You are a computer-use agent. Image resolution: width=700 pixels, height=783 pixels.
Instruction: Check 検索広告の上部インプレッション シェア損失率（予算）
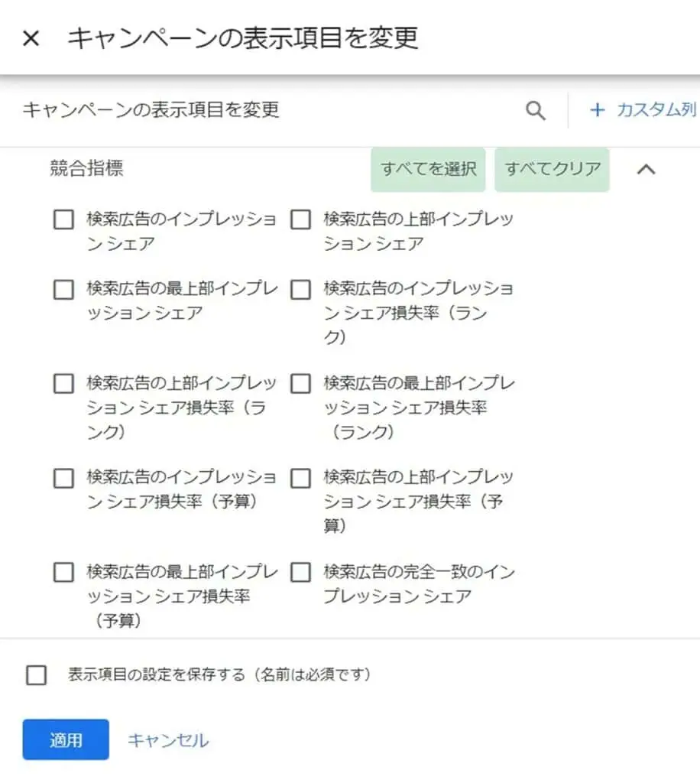300,477
